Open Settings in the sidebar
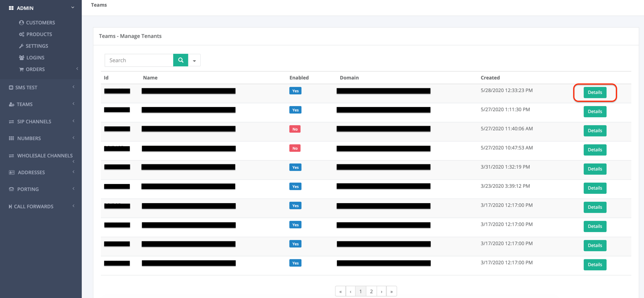 [37, 46]
